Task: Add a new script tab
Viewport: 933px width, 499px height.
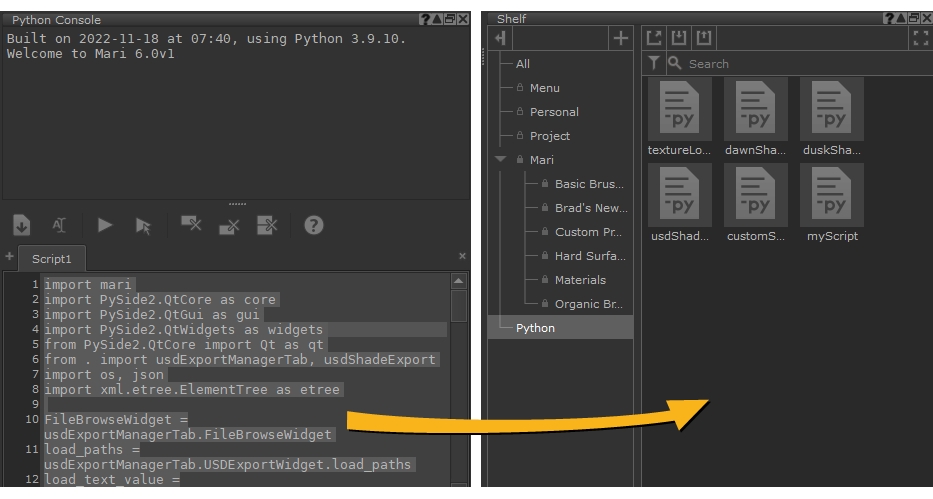Action: click(9, 257)
